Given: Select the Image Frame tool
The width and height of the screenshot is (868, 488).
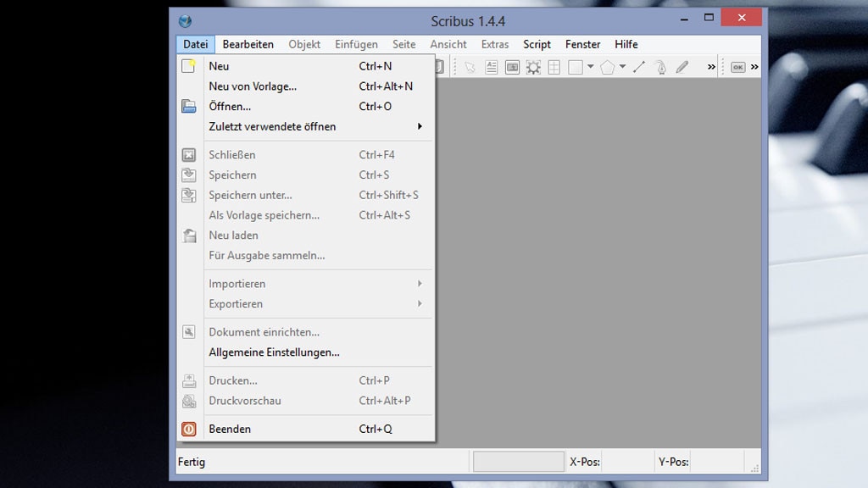Looking at the screenshot, I should 512,68.
